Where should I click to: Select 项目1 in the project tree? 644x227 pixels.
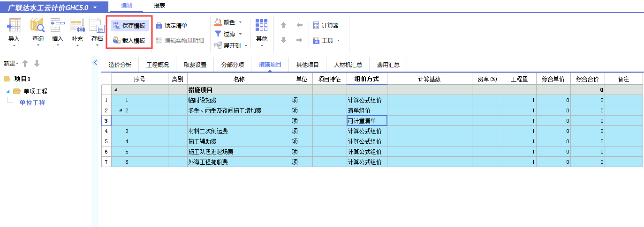click(x=23, y=79)
